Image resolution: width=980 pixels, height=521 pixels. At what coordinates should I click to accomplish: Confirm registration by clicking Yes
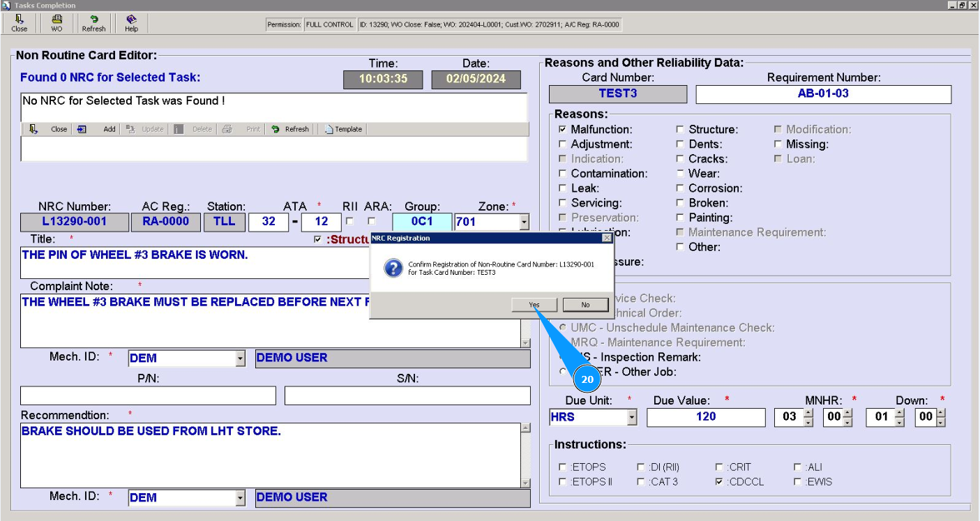click(534, 305)
